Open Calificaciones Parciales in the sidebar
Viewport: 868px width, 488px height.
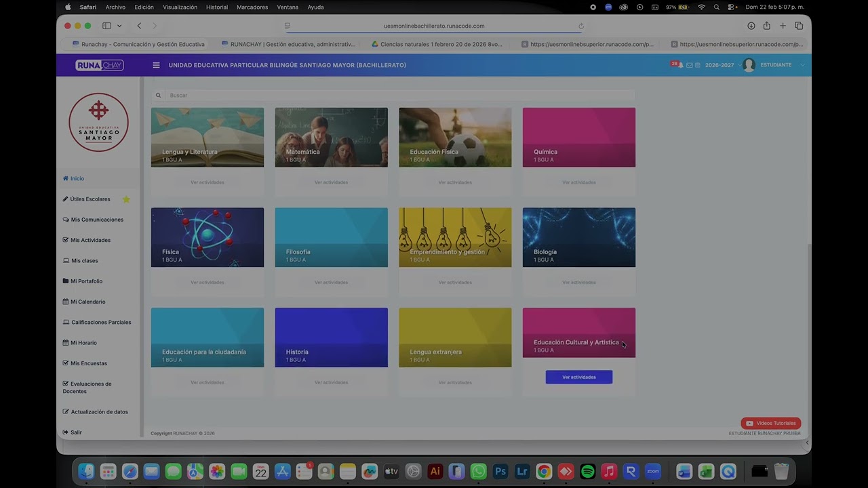point(97,322)
